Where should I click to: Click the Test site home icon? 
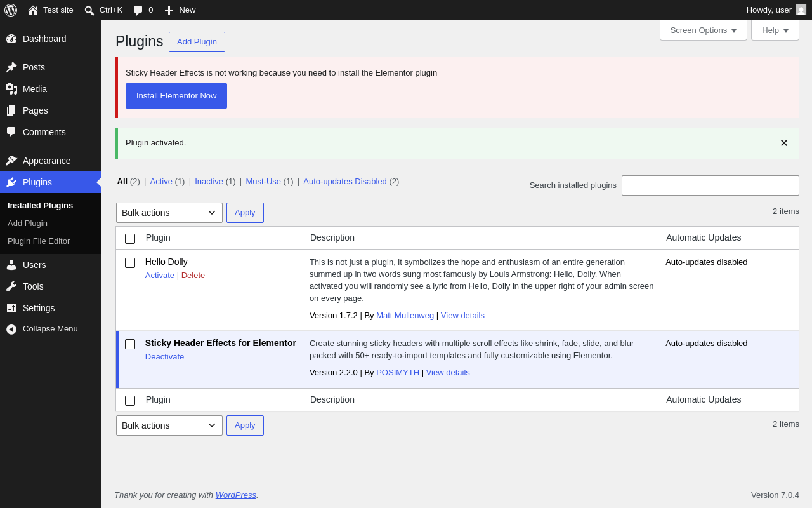33,10
